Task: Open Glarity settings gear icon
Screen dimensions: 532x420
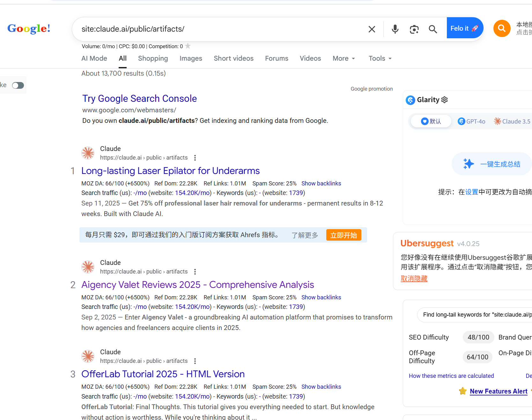Action: click(x=445, y=100)
